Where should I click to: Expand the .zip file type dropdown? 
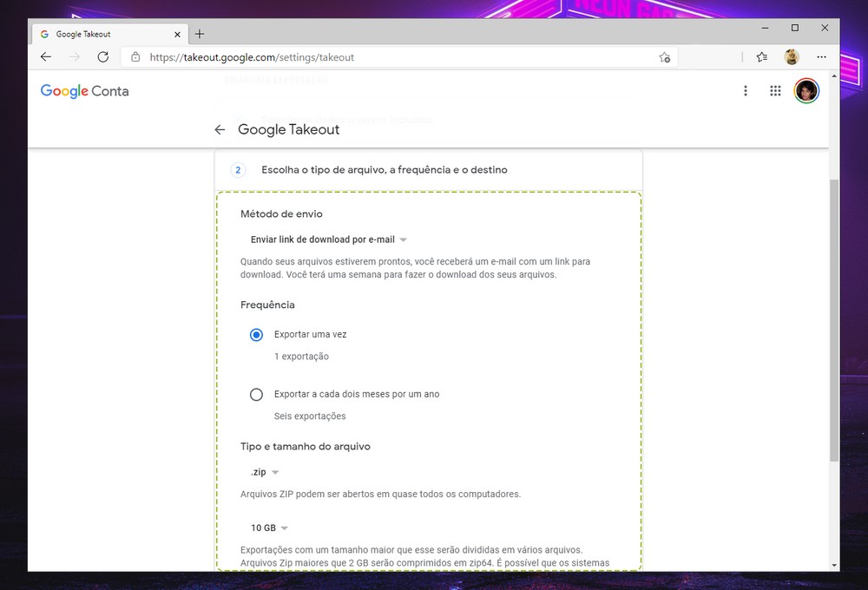(264, 473)
